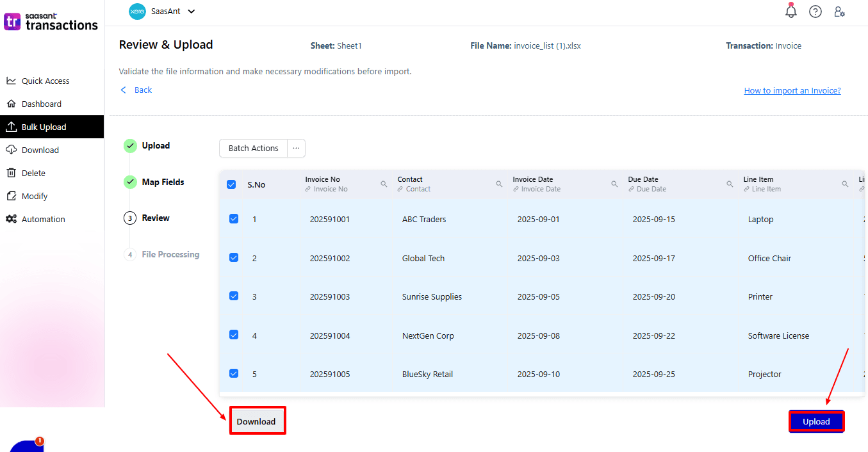Click the Xero logo next to SaasAnt
This screenshot has width=868, height=452.
[136, 11]
